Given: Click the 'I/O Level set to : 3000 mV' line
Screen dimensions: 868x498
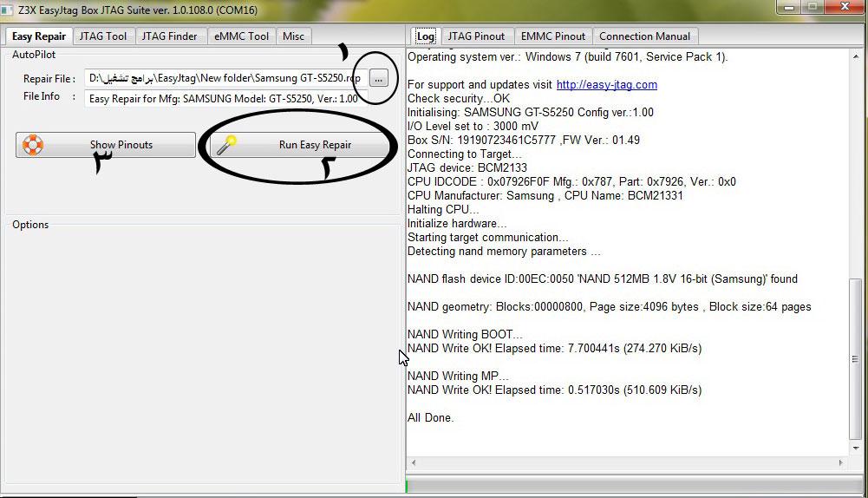Looking at the screenshot, I should tap(473, 127).
